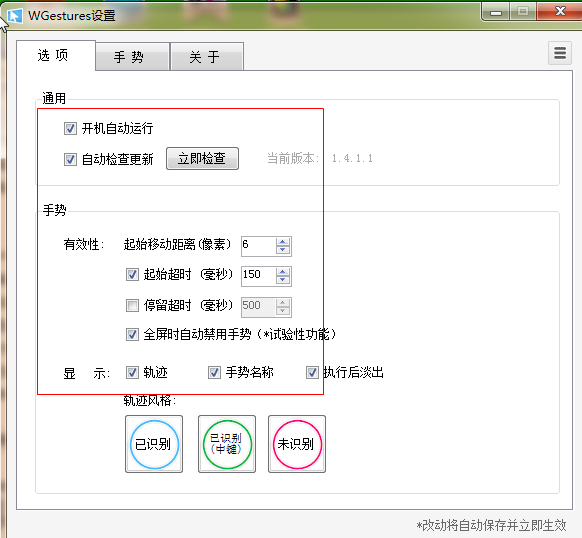Click the disabled 停留超时 500 field
582x538 pixels.
[258, 307]
